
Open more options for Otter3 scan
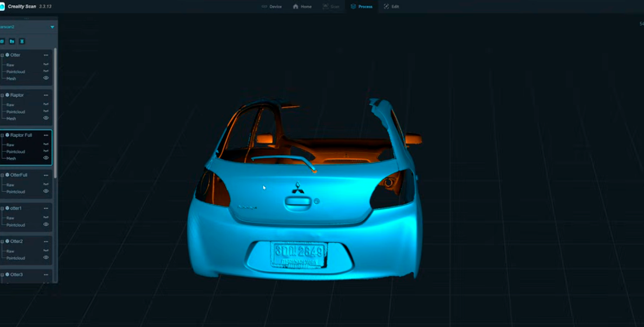46,275
